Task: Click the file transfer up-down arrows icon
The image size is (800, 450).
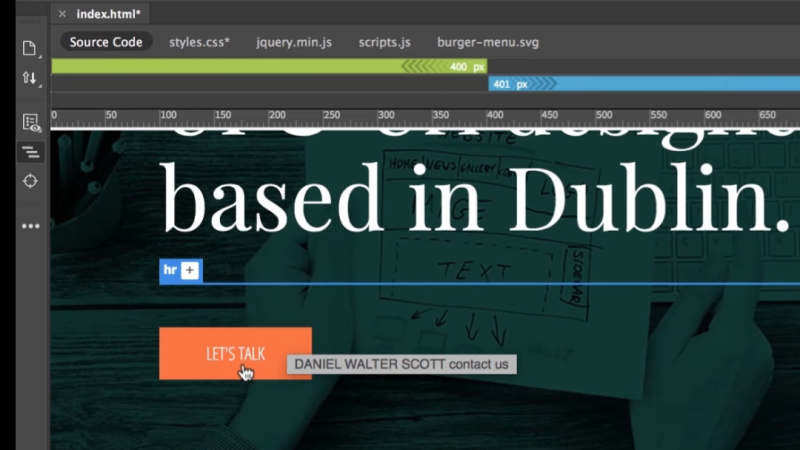Action: pos(30,78)
